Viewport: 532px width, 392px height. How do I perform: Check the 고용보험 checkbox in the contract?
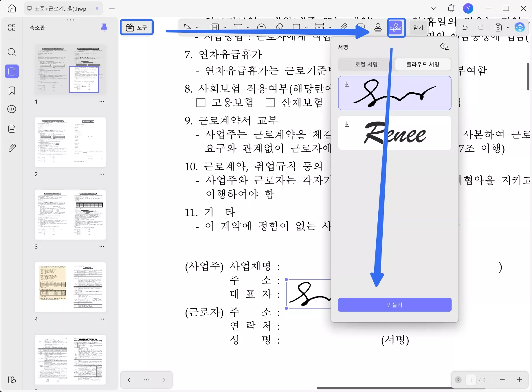tap(201, 102)
